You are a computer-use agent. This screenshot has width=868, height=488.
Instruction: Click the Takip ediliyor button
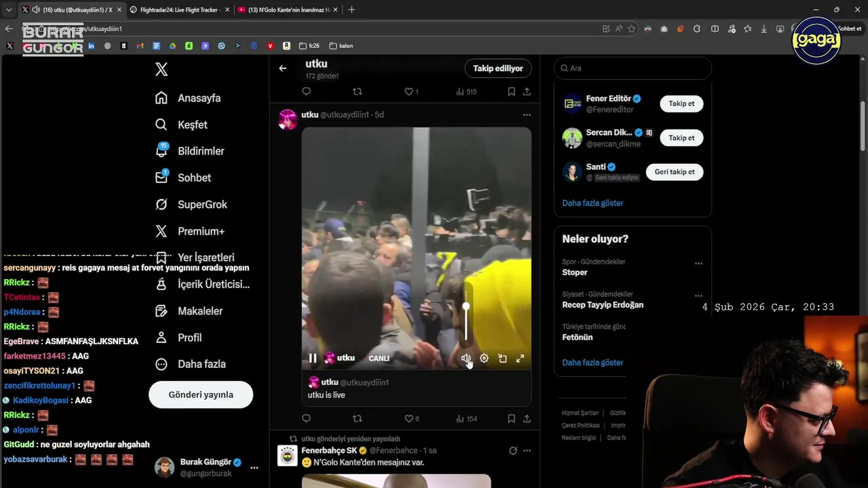(498, 68)
